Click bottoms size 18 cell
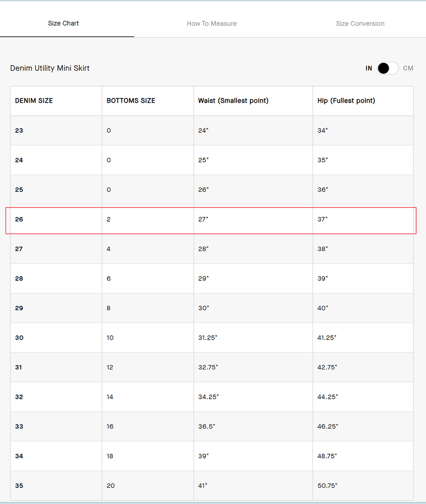This screenshot has width=426, height=504. tap(148, 456)
